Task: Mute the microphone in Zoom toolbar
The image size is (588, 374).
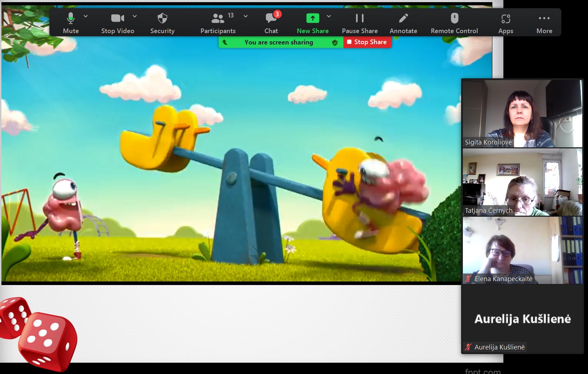Action: [x=71, y=23]
